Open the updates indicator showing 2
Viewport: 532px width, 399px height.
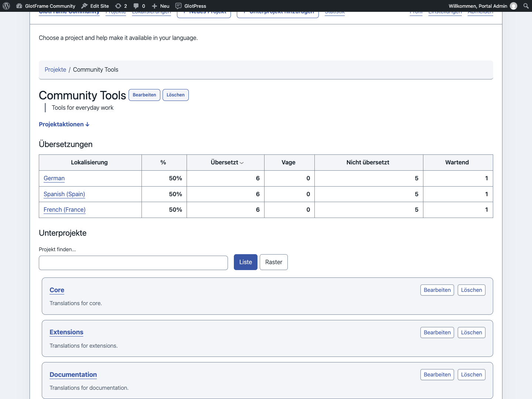121,6
